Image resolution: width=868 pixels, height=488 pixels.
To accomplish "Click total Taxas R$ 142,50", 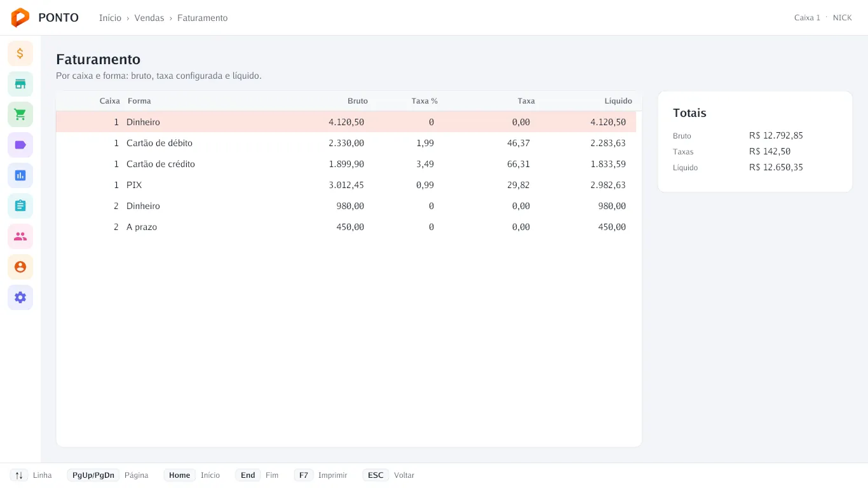I will pyautogui.click(x=770, y=151).
